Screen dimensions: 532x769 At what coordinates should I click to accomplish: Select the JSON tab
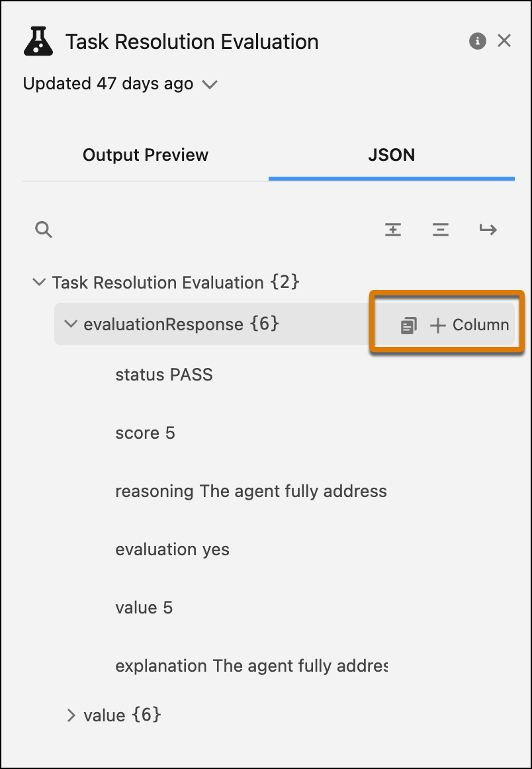(391, 155)
